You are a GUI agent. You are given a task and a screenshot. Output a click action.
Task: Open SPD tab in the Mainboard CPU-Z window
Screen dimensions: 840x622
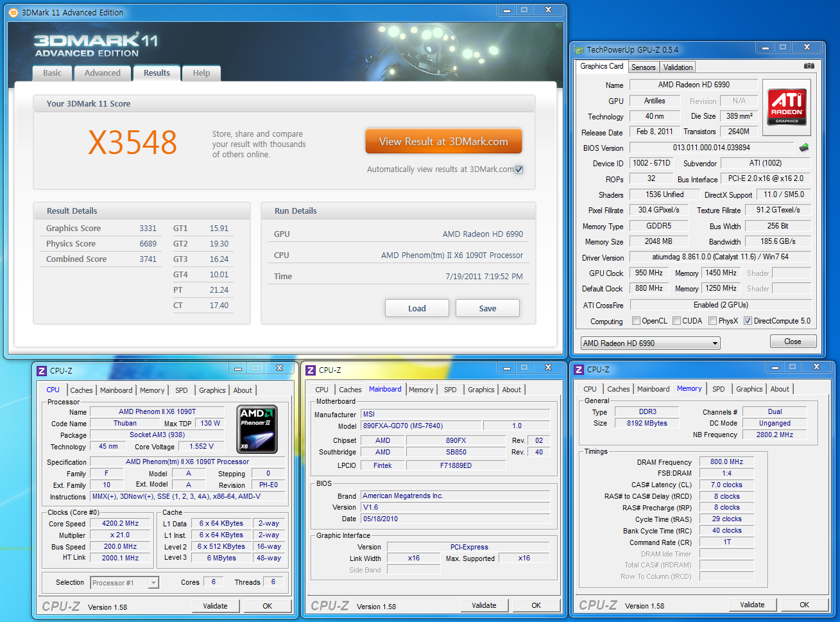pyautogui.click(x=450, y=390)
